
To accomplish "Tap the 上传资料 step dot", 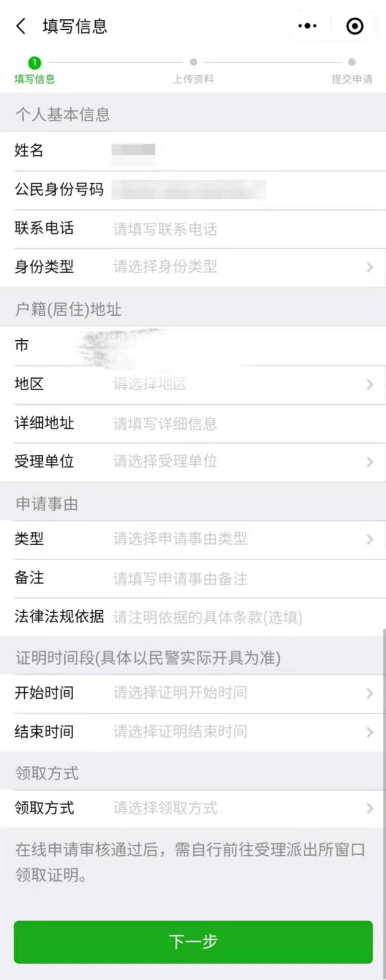I will 193,62.
